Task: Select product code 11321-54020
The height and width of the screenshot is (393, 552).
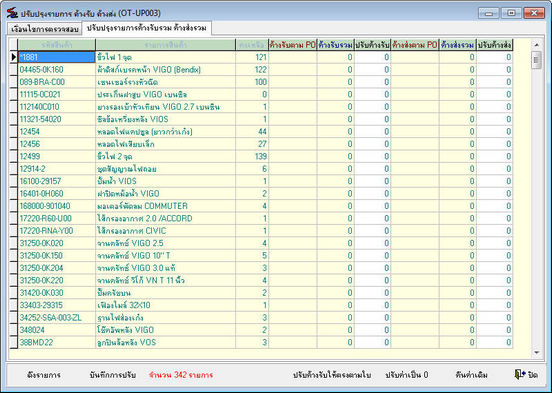Action: click(57, 119)
